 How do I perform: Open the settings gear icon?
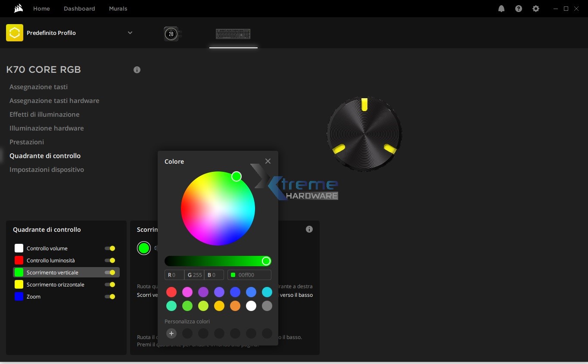(x=536, y=9)
